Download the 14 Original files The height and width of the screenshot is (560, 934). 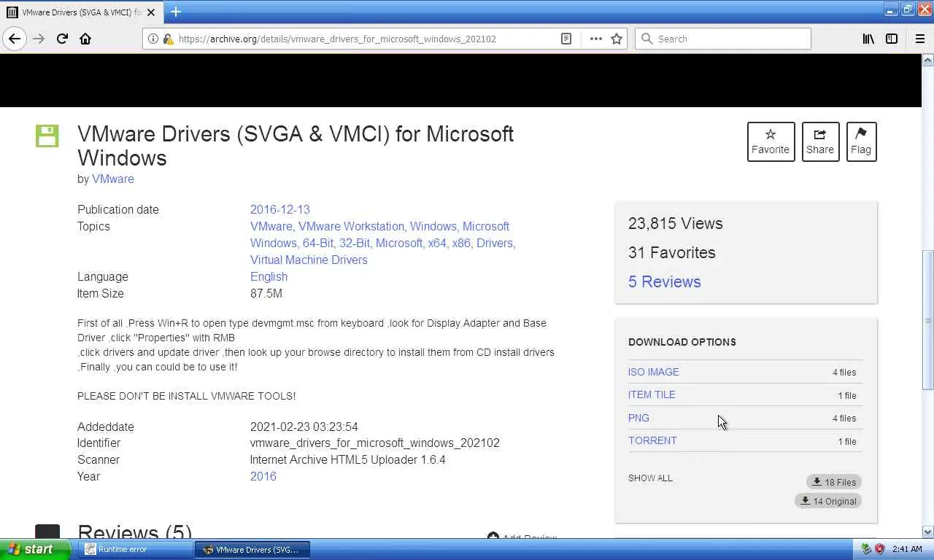click(828, 501)
